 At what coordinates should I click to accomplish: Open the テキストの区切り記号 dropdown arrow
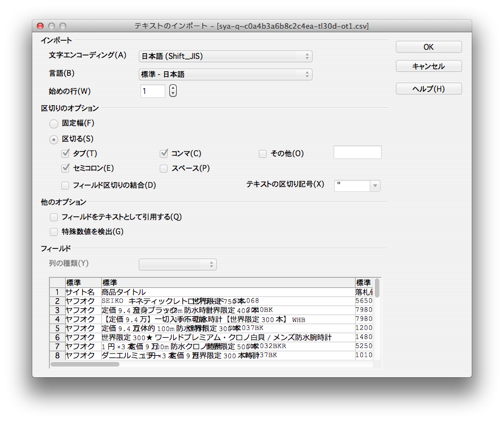click(x=375, y=186)
